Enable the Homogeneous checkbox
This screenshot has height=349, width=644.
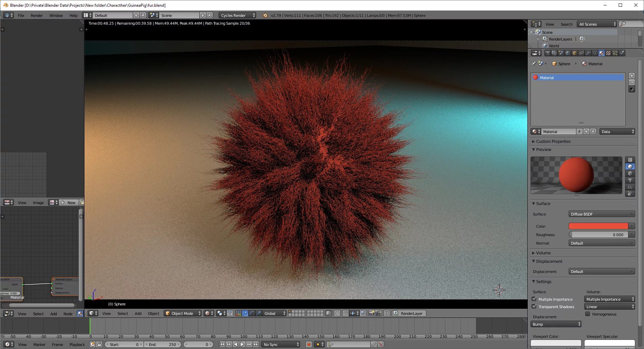tap(588, 314)
